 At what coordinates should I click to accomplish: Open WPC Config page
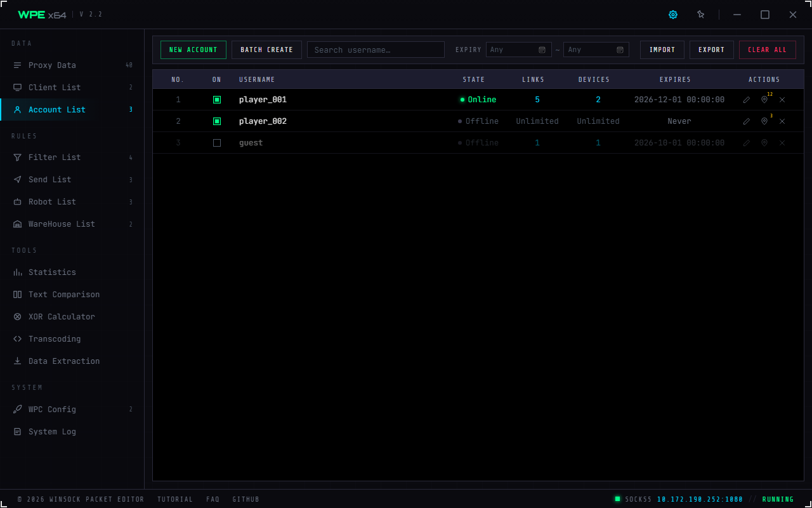pyautogui.click(x=72, y=410)
